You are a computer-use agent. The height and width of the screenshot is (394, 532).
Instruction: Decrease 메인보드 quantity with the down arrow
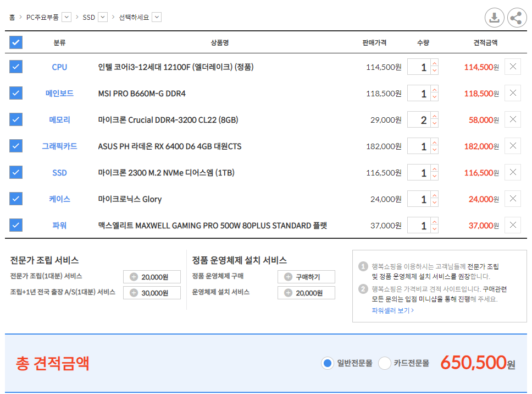[435, 97]
